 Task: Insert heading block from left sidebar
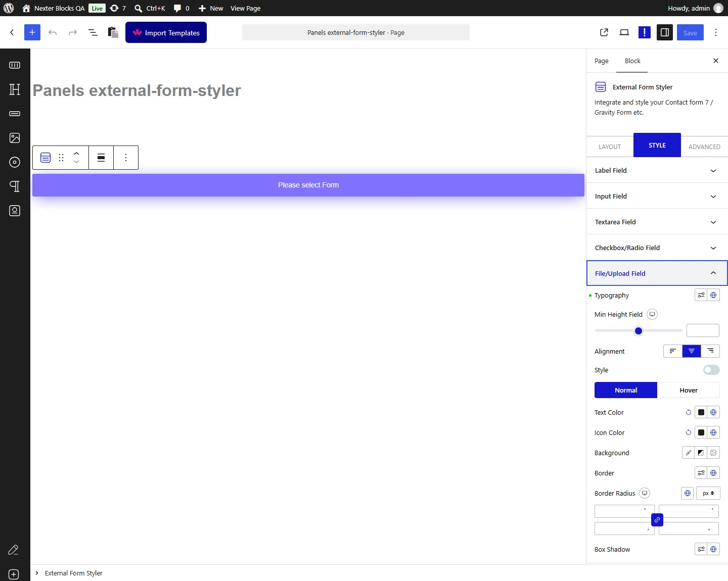coord(15,89)
